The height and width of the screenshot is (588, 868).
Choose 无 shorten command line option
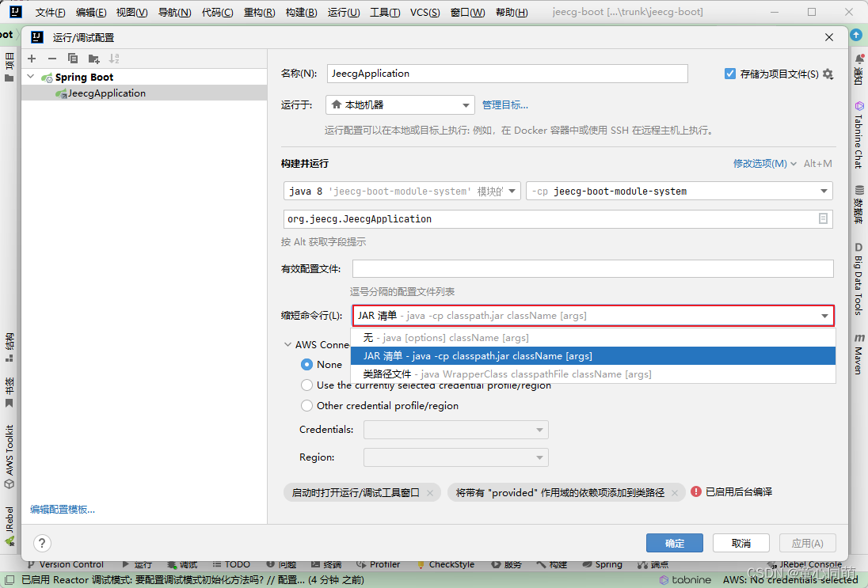593,337
